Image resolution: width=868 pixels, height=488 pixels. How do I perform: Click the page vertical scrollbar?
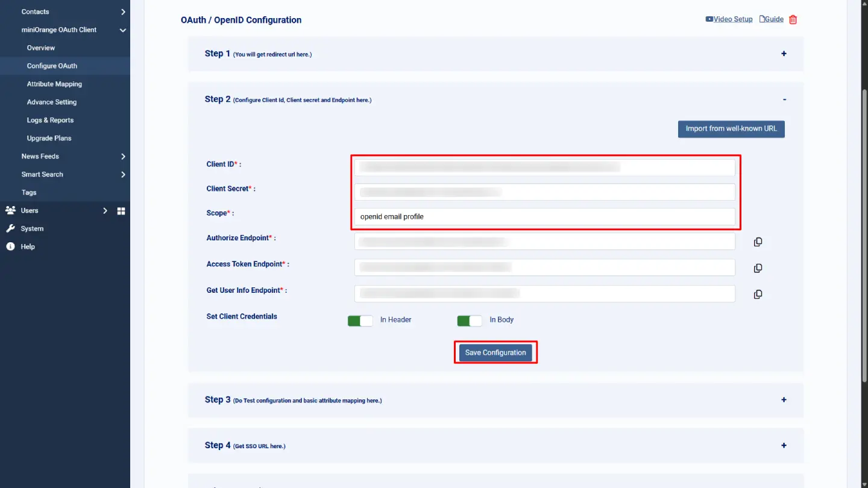(x=864, y=235)
